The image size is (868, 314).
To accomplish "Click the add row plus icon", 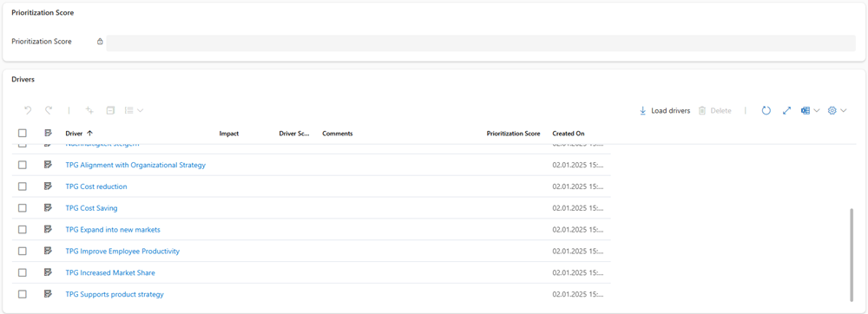I will pyautogui.click(x=89, y=110).
